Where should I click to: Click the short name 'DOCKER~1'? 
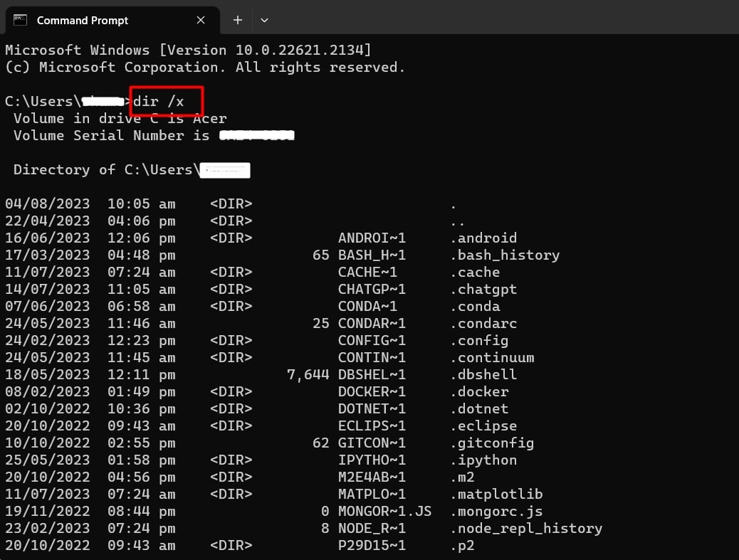(372, 391)
